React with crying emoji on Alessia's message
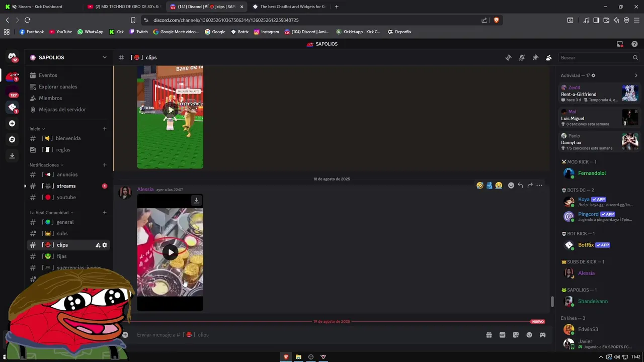The width and height of the screenshot is (644, 362). pyautogui.click(x=498, y=186)
